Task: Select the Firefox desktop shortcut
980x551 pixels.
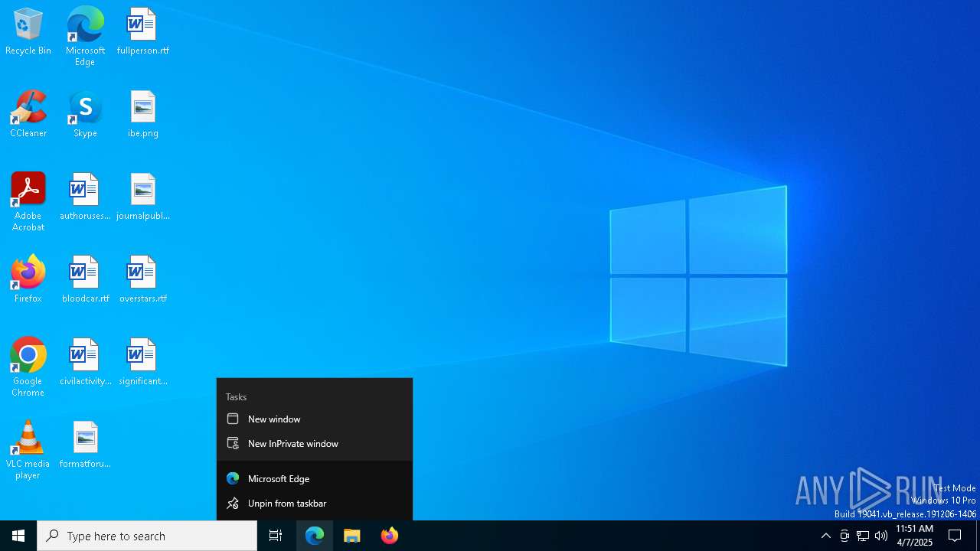Action: pos(28,280)
